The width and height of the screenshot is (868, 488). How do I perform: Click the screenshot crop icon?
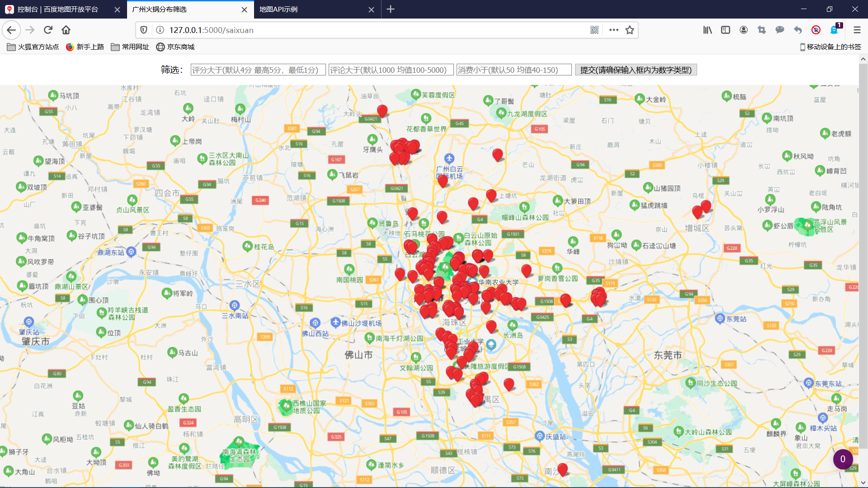pyautogui.click(x=761, y=30)
